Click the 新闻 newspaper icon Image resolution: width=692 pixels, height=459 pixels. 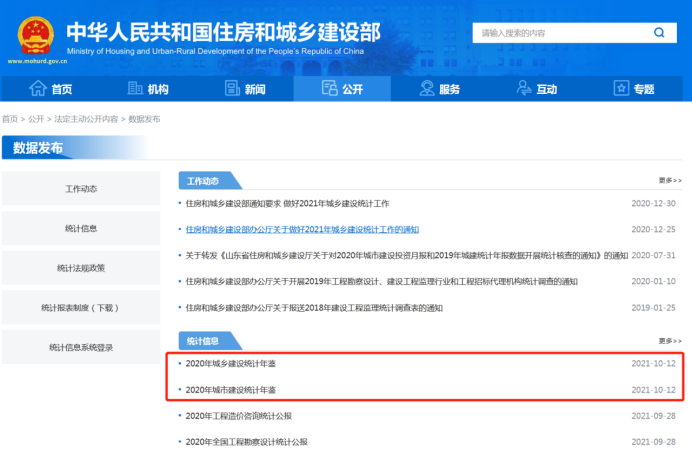point(229,89)
